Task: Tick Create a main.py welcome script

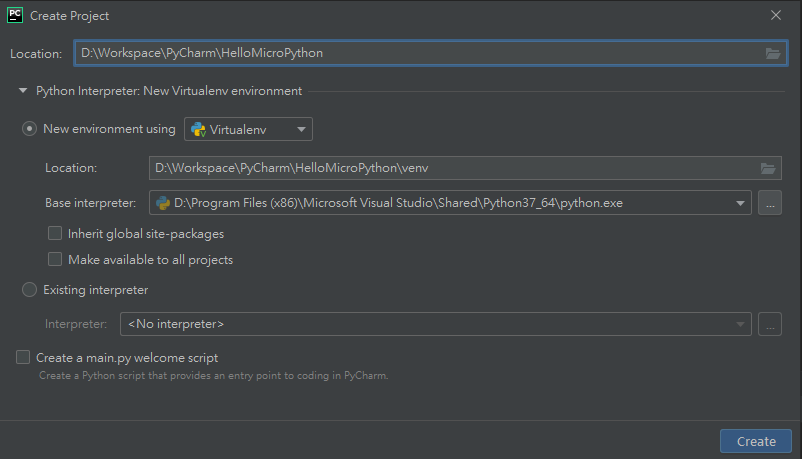Action: coord(23,357)
